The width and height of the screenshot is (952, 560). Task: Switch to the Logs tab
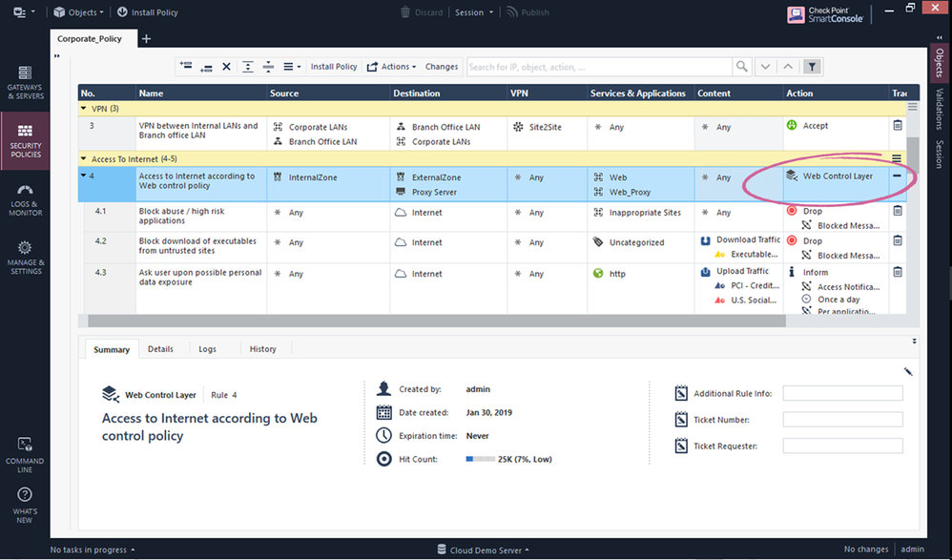click(208, 348)
